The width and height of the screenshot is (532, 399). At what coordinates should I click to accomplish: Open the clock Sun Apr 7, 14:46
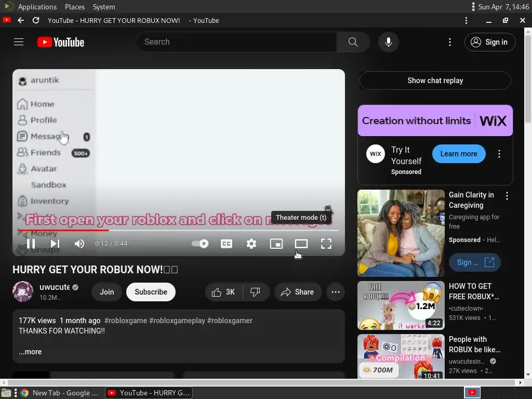click(x=503, y=7)
